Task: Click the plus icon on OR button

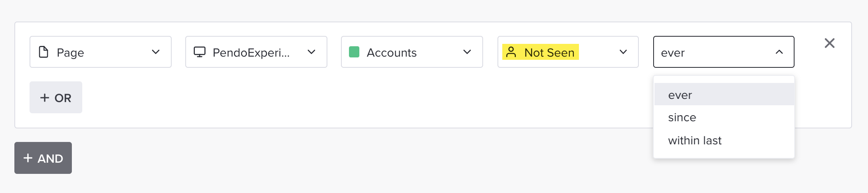Action: pyautogui.click(x=45, y=98)
